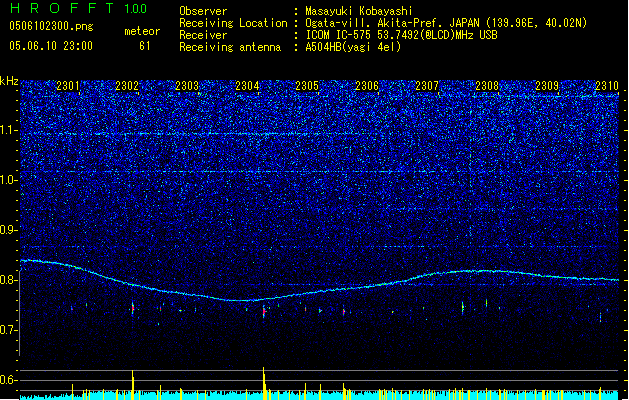Click the 1.1 kHz axis label
Image resolution: width=629 pixels, height=400 pixels.
click(8, 130)
